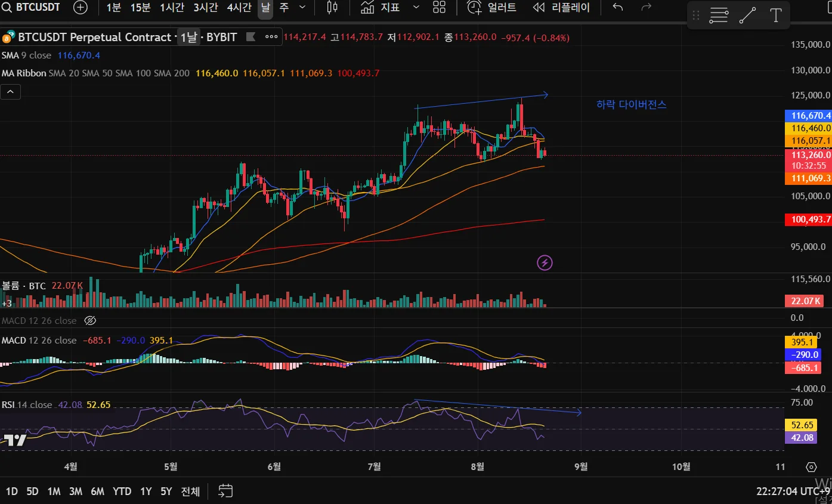832x504 pixels.
Task: Switch to the 1시간 timeframe
Action: pos(172,8)
